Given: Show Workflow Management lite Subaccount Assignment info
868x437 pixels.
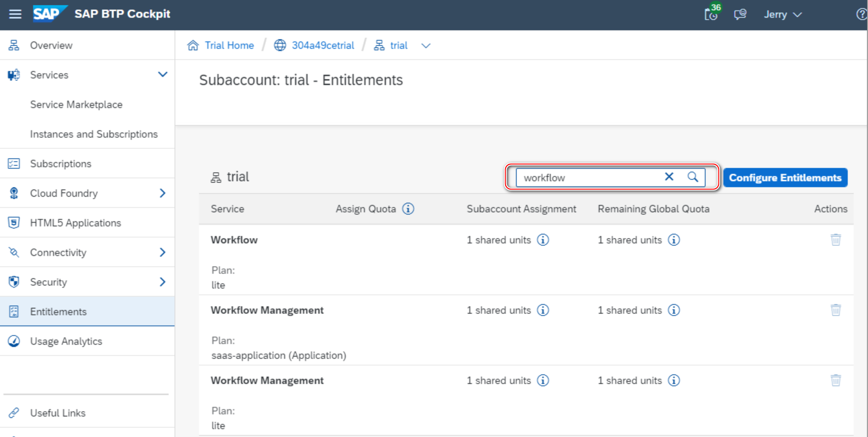Looking at the screenshot, I should tap(543, 380).
